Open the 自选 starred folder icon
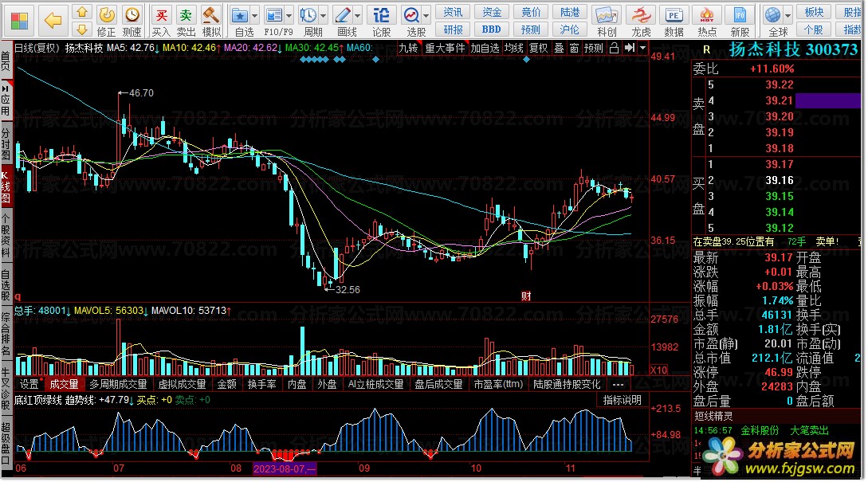Image resolution: width=868 pixels, height=482 pixels. tap(241, 21)
